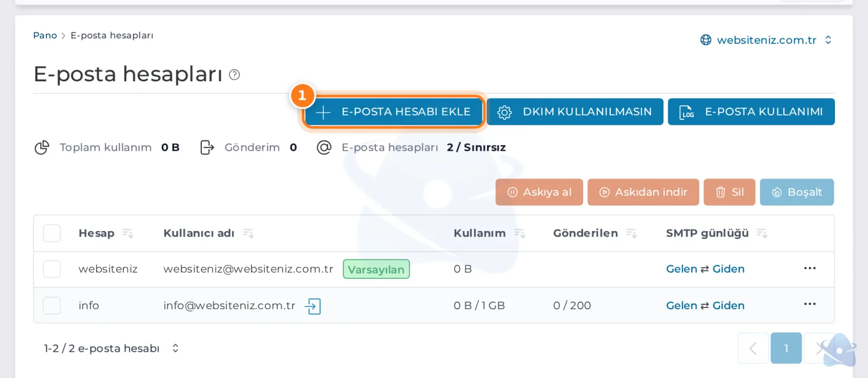Click the Askıya al button

pos(539,192)
